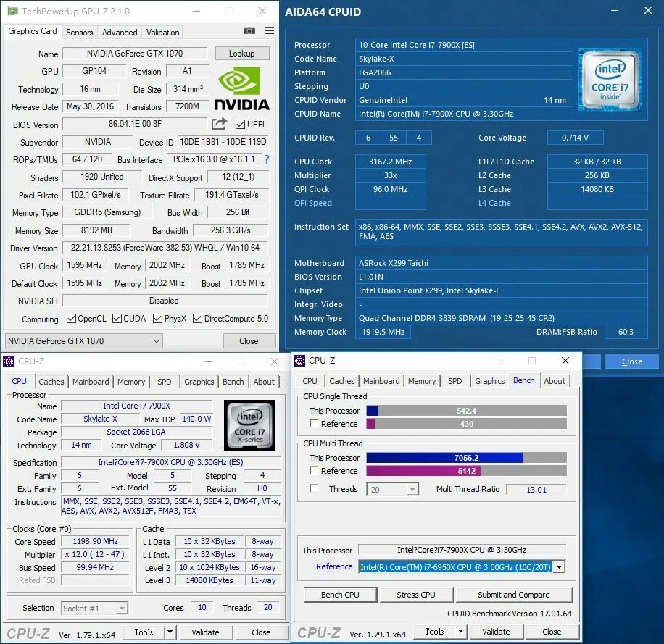Click the Multi Thread Reference bar 5142
Viewport: 664px width, 644px height.
466,471
